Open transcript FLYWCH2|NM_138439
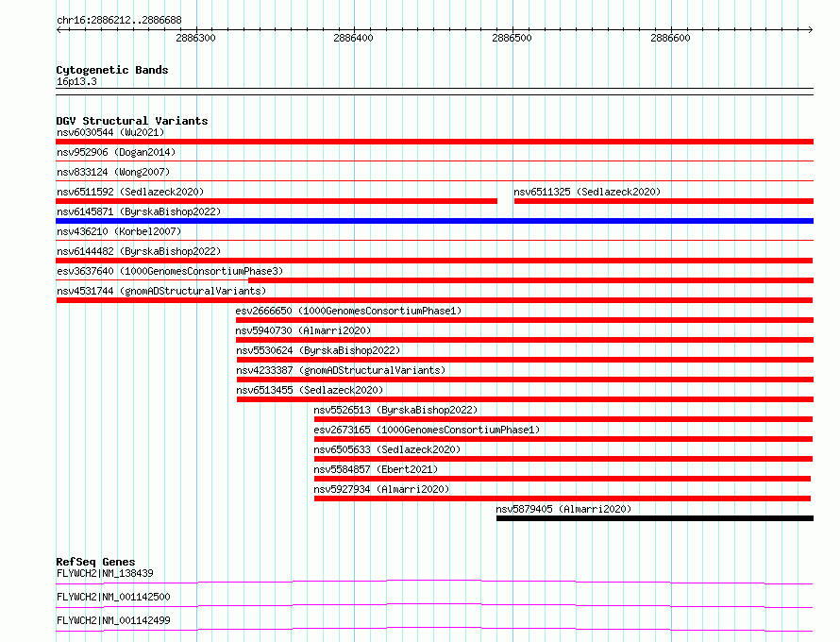This screenshot has width=840, height=642. pyautogui.click(x=105, y=573)
